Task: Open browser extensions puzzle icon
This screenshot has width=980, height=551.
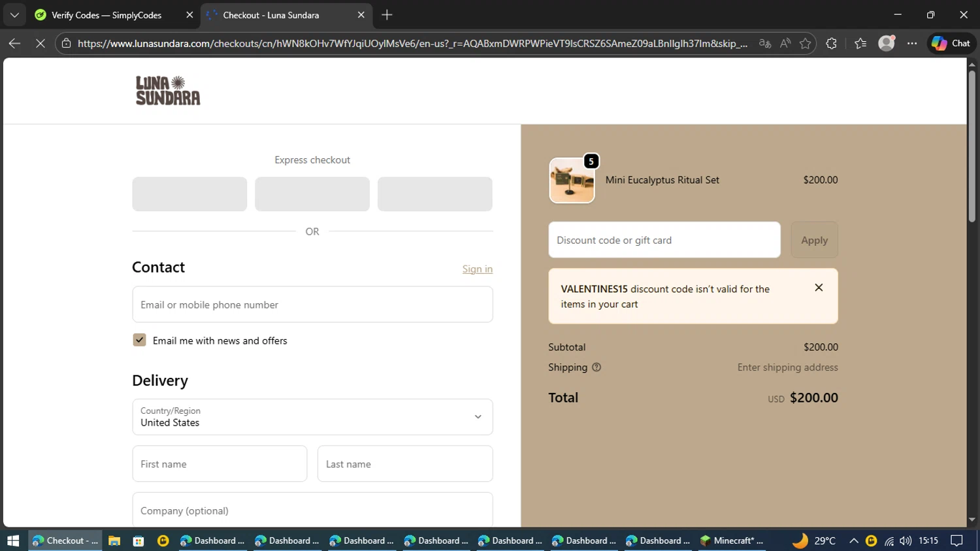Action: point(831,44)
